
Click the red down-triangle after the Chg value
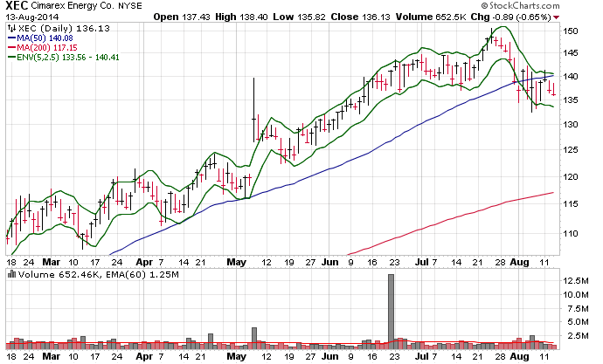pos(557,17)
